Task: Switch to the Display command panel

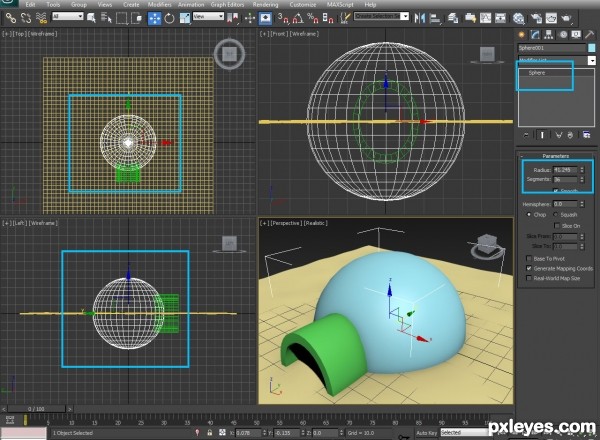Action: point(576,35)
